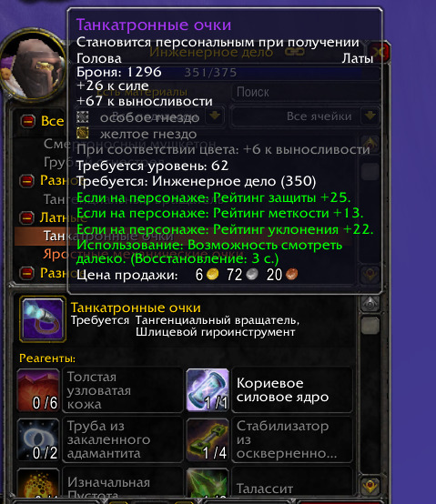
Task: Click the recipe list scroll down arrow
Action: coord(370,274)
